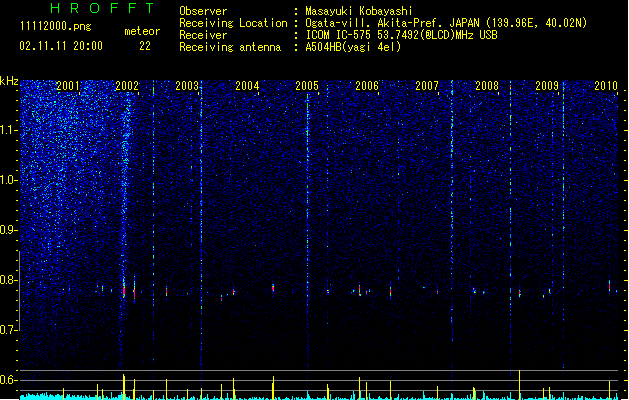Click the 2009 time marker
The height and width of the screenshot is (400, 629).
[x=547, y=86]
